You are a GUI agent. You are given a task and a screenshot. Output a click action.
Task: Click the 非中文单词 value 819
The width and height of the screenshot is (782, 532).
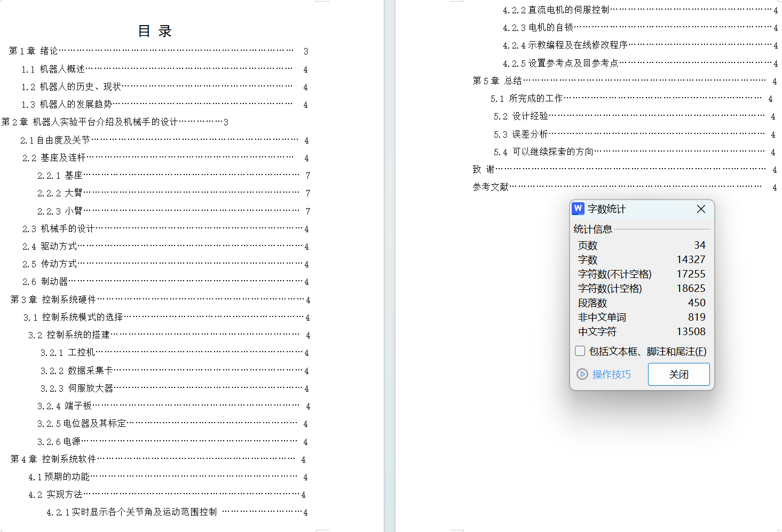697,317
